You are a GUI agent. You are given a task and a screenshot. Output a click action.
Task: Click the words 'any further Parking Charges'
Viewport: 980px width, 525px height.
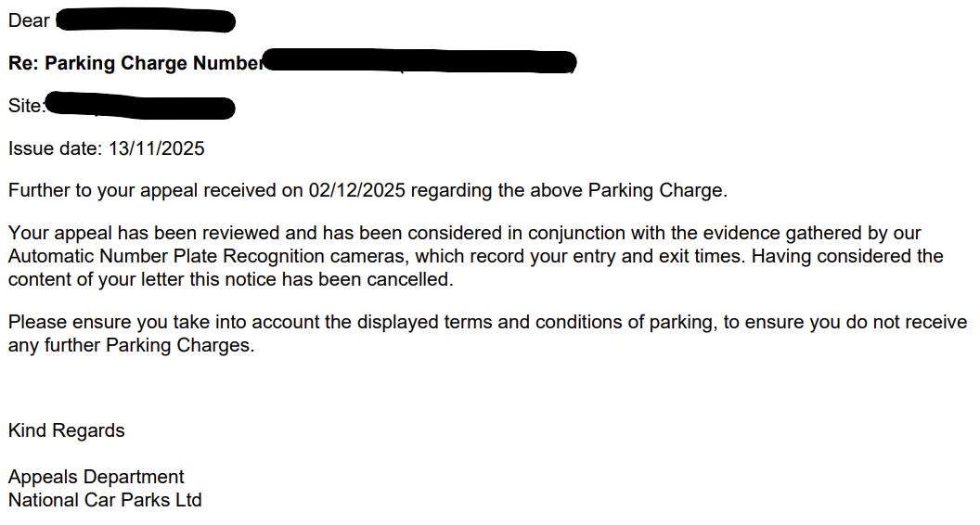click(130, 346)
